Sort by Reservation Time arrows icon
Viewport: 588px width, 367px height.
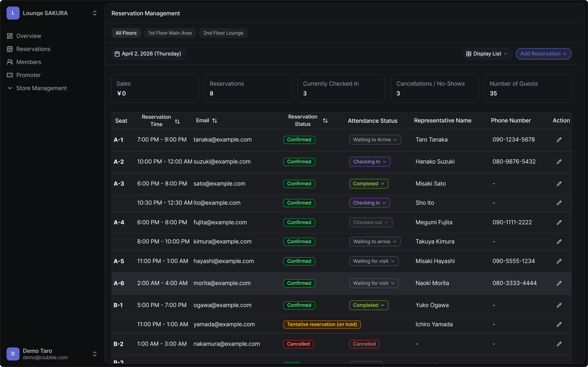coord(177,121)
